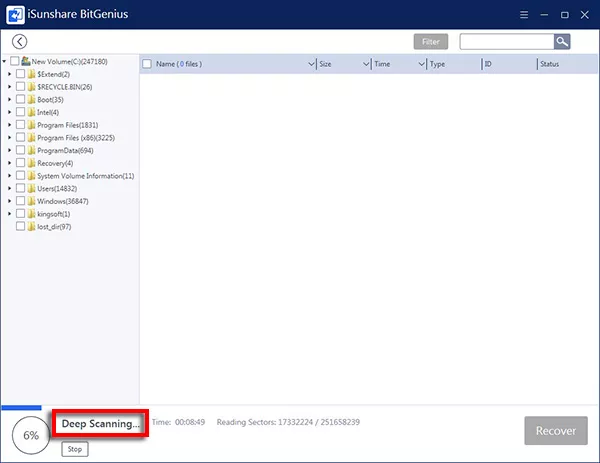Click the Recover button

556,430
